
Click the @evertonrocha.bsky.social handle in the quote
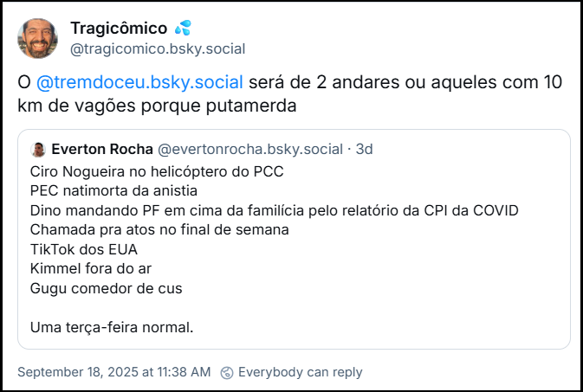pos(250,149)
